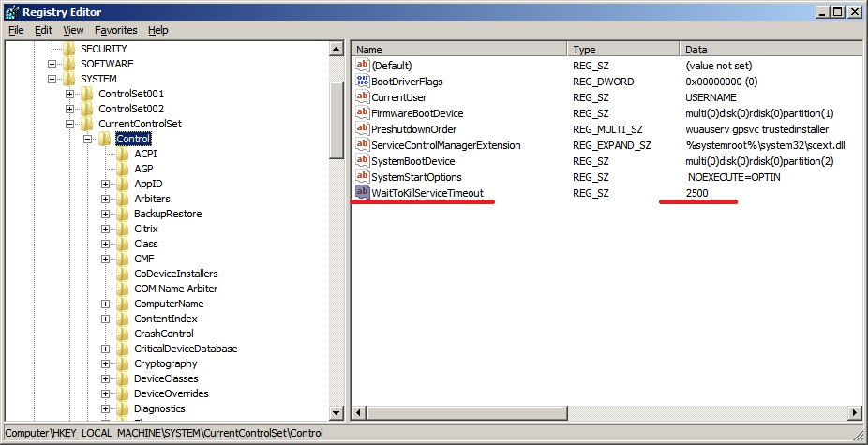The width and height of the screenshot is (868, 445).
Task: Click the tree pane scroll up arrow
Action: click(337, 49)
